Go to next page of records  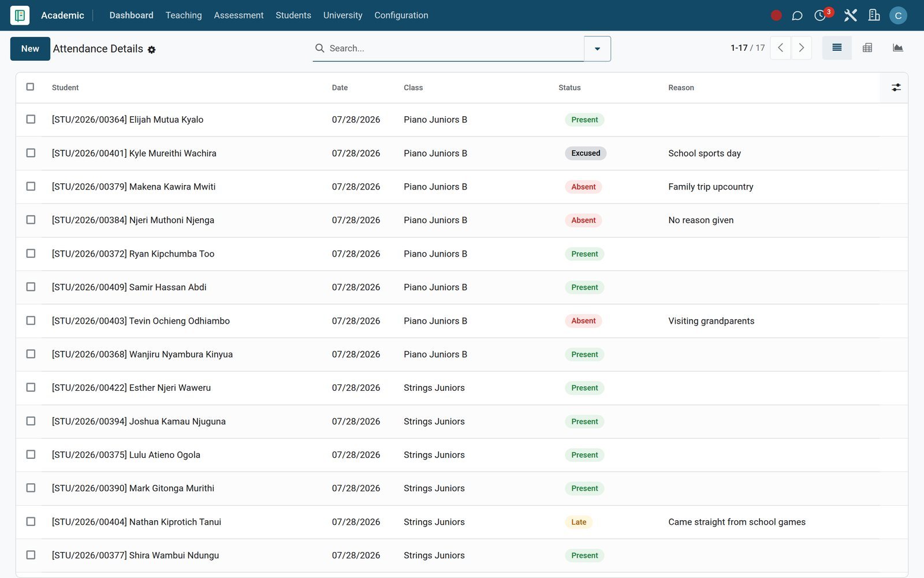pos(801,48)
